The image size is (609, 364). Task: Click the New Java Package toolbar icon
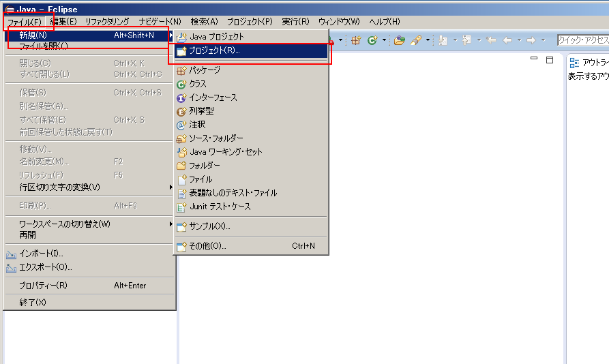point(356,40)
